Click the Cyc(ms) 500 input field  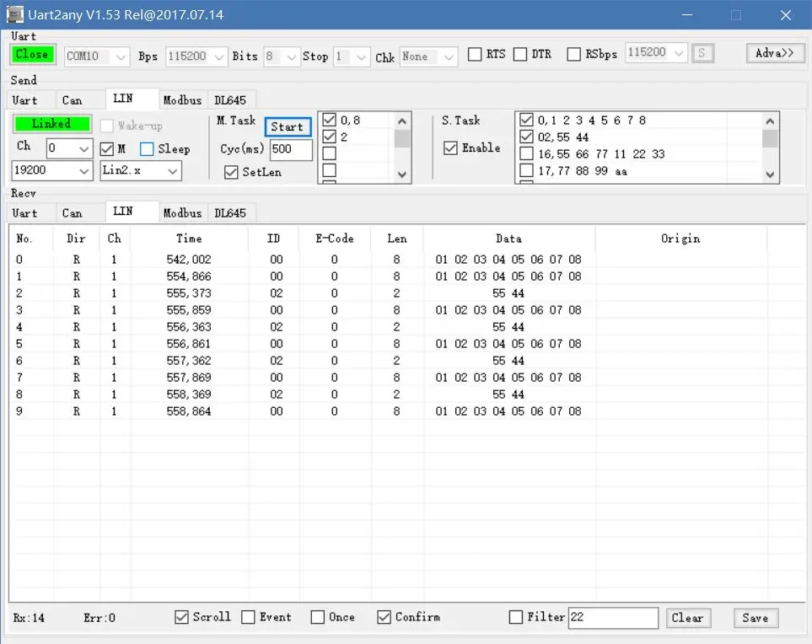[x=291, y=149]
